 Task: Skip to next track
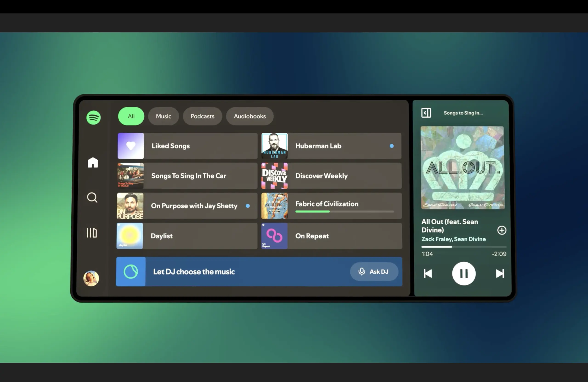(x=500, y=273)
